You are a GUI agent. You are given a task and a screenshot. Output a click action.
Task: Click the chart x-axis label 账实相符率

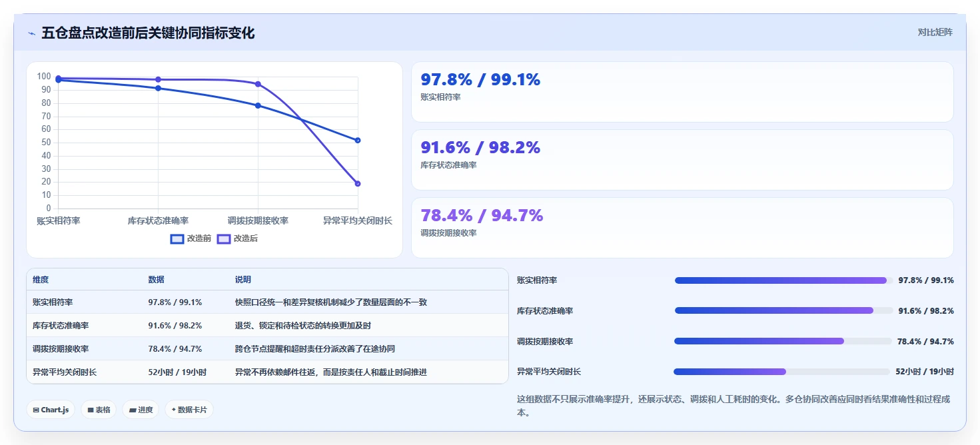click(59, 221)
